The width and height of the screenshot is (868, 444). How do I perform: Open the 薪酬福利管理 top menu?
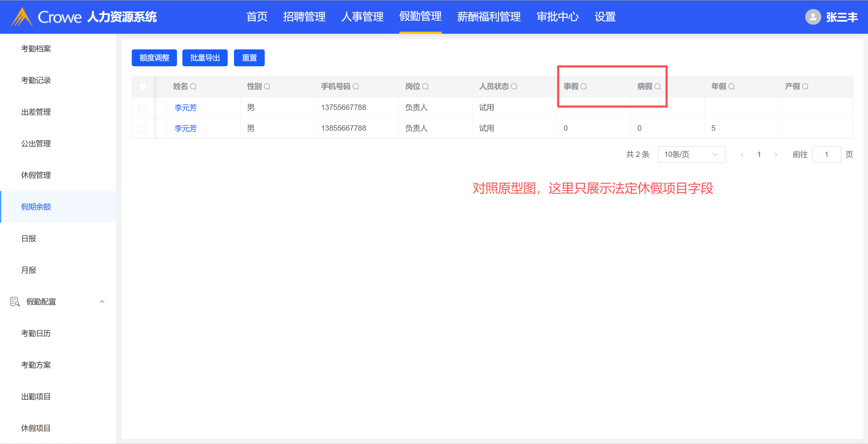pyautogui.click(x=489, y=17)
